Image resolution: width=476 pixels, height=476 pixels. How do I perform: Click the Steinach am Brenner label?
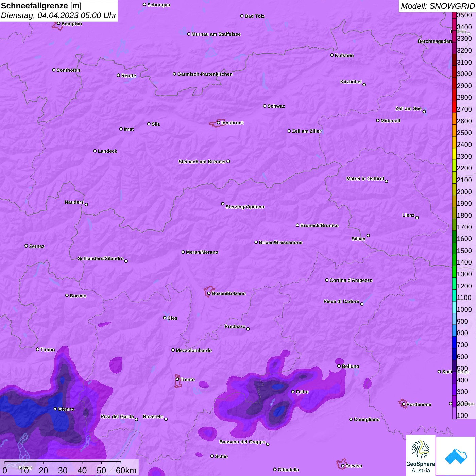(202, 161)
